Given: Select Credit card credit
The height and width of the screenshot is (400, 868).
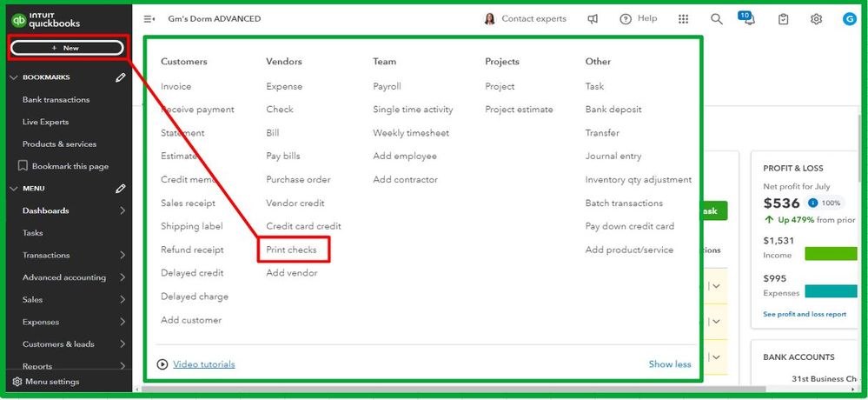Looking at the screenshot, I should tap(303, 226).
